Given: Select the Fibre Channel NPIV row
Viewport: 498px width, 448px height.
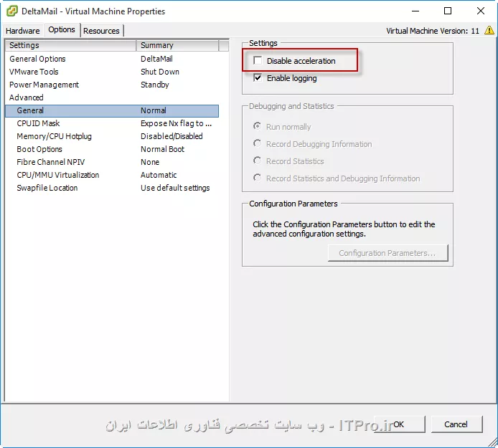Looking at the screenshot, I should click(112, 162).
